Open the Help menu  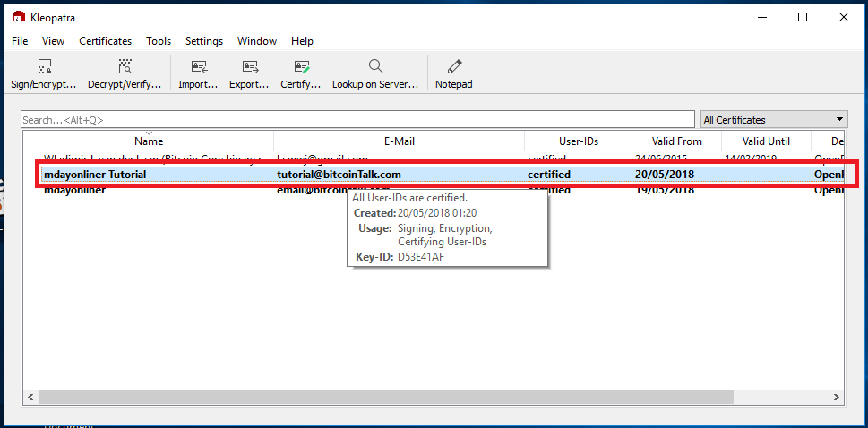coord(302,41)
